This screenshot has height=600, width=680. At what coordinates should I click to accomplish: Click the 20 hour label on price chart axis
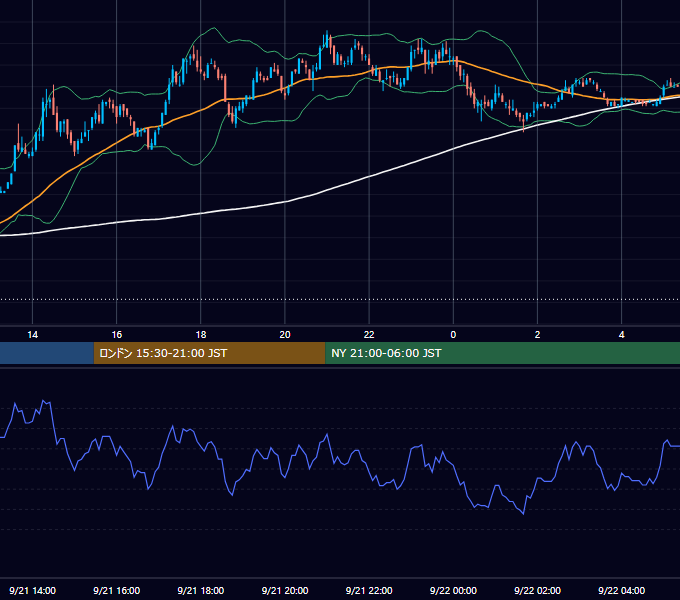(x=285, y=335)
